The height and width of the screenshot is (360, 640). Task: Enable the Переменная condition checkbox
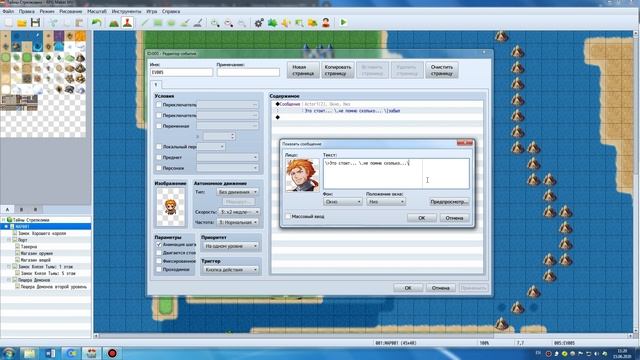click(159, 126)
